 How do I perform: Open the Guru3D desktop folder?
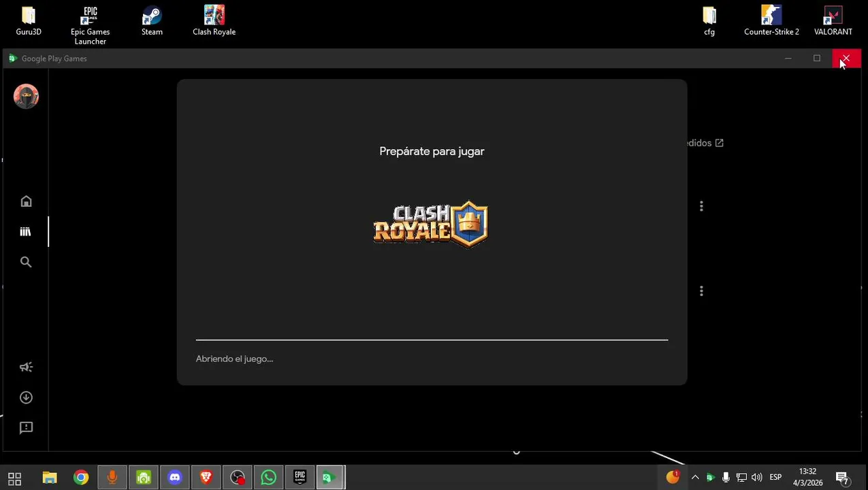(x=29, y=20)
